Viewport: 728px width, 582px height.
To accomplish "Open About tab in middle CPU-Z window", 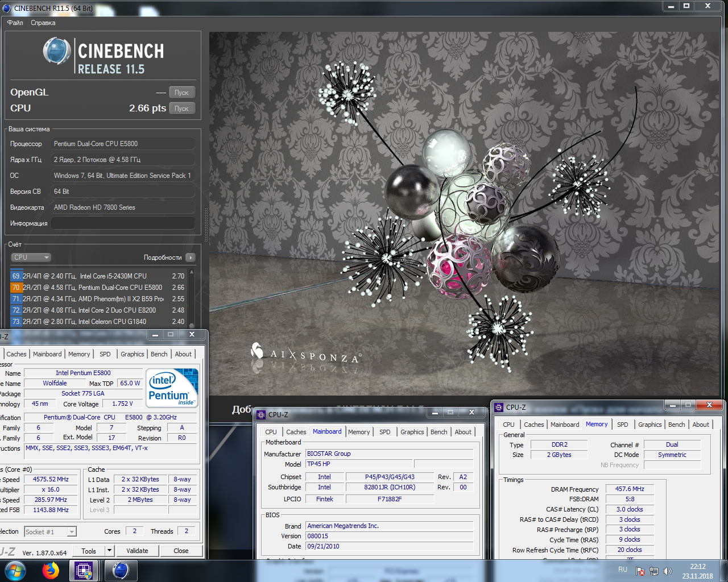I will (463, 432).
